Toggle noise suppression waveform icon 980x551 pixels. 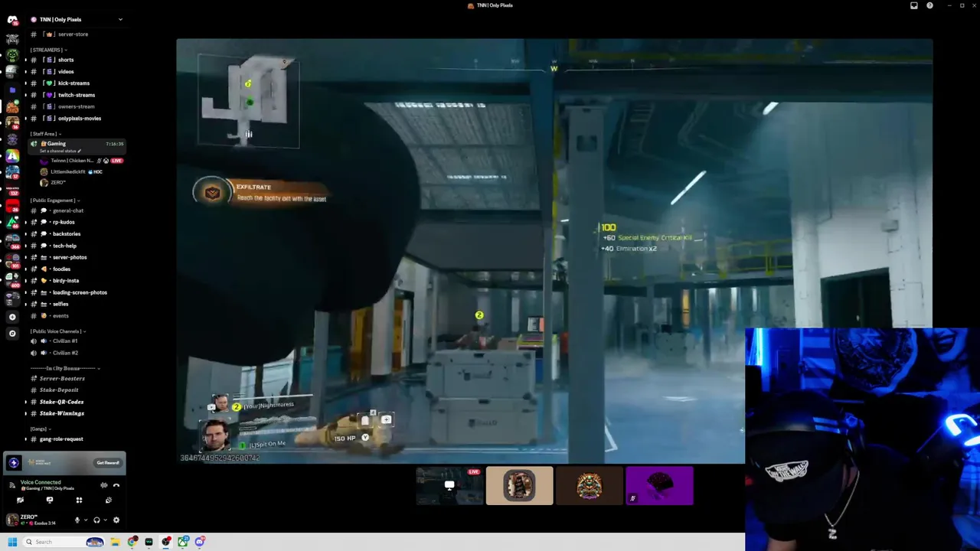click(x=103, y=485)
